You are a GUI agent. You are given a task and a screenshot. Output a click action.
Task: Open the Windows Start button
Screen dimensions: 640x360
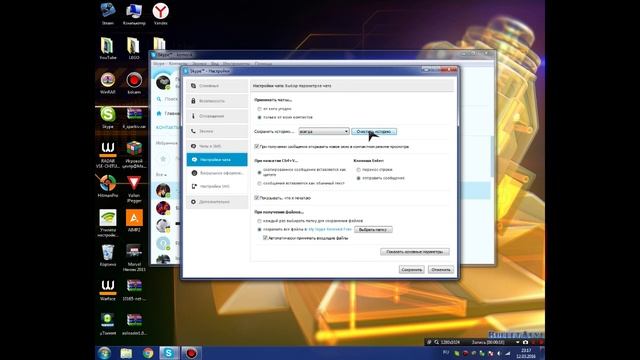tap(104, 353)
